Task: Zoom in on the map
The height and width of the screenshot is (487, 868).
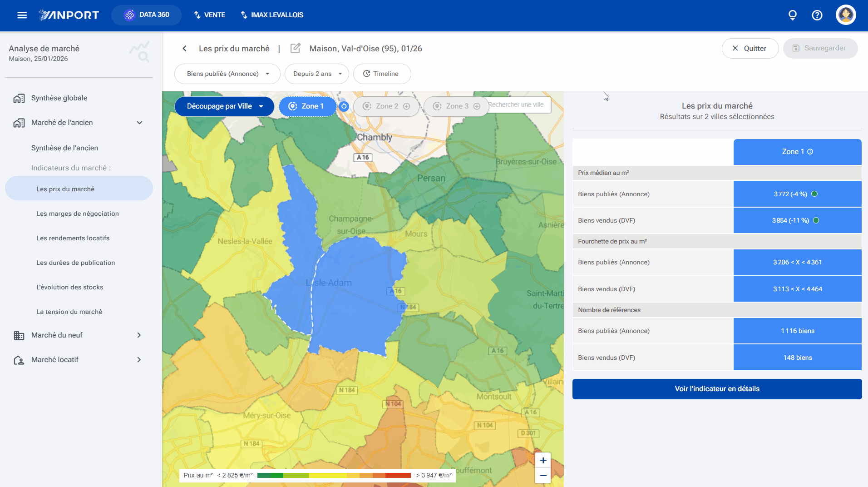Action: click(x=543, y=460)
